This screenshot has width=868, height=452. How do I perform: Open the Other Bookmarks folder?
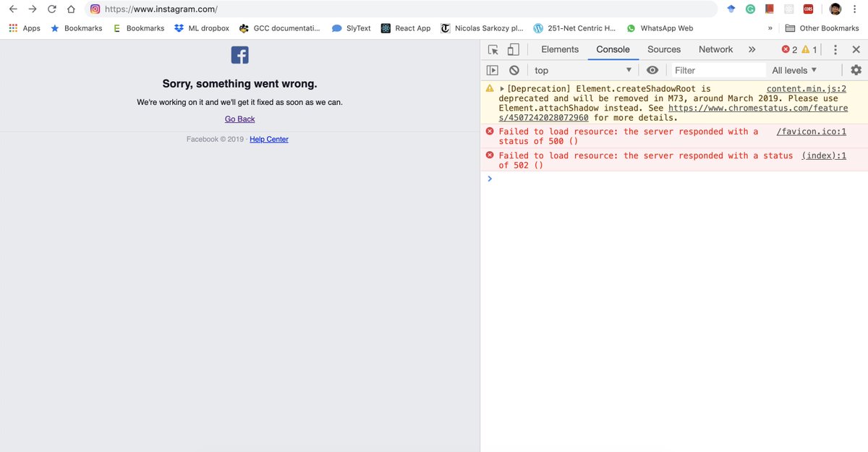click(822, 28)
